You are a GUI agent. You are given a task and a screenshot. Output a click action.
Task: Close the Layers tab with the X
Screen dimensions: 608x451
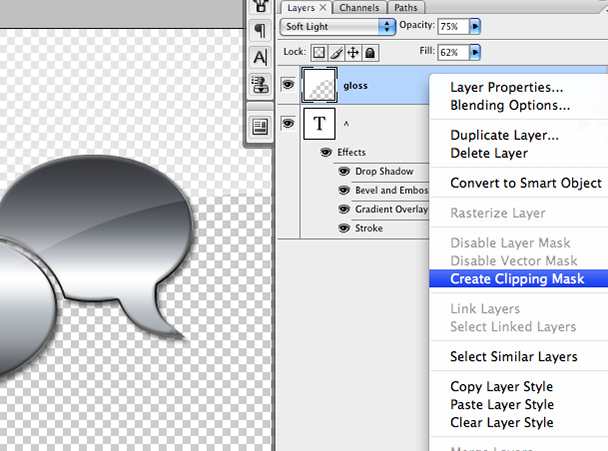[323, 7]
